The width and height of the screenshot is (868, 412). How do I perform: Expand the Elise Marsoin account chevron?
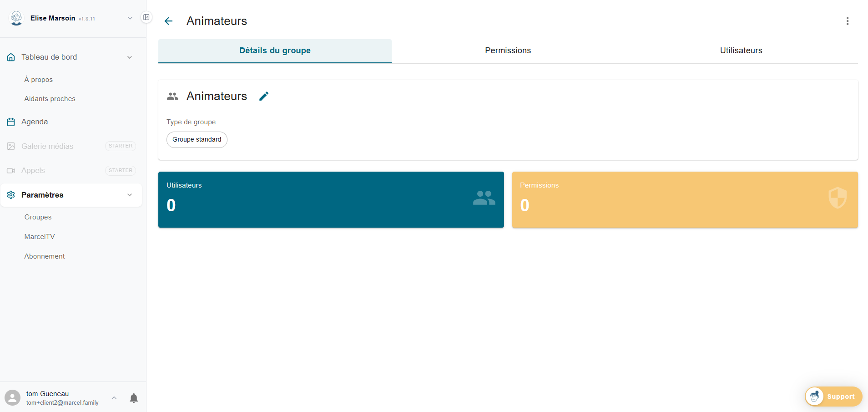130,18
